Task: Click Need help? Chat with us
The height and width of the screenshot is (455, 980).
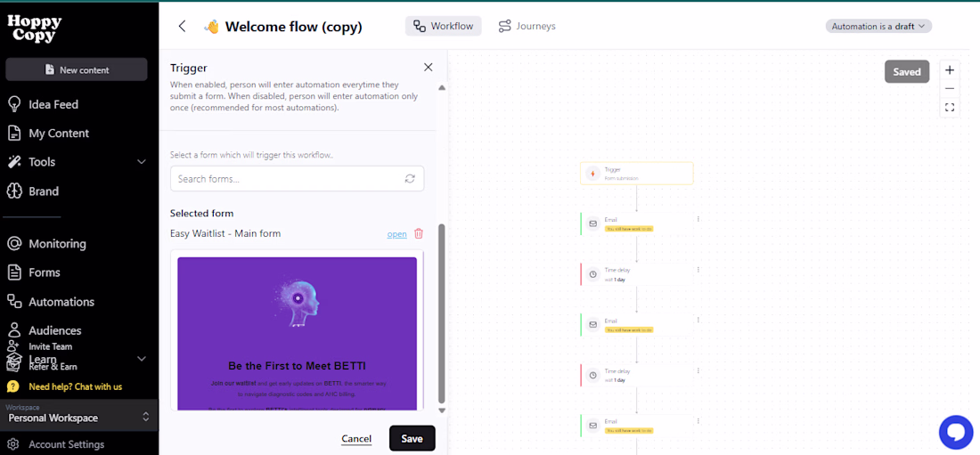Action: click(x=75, y=386)
